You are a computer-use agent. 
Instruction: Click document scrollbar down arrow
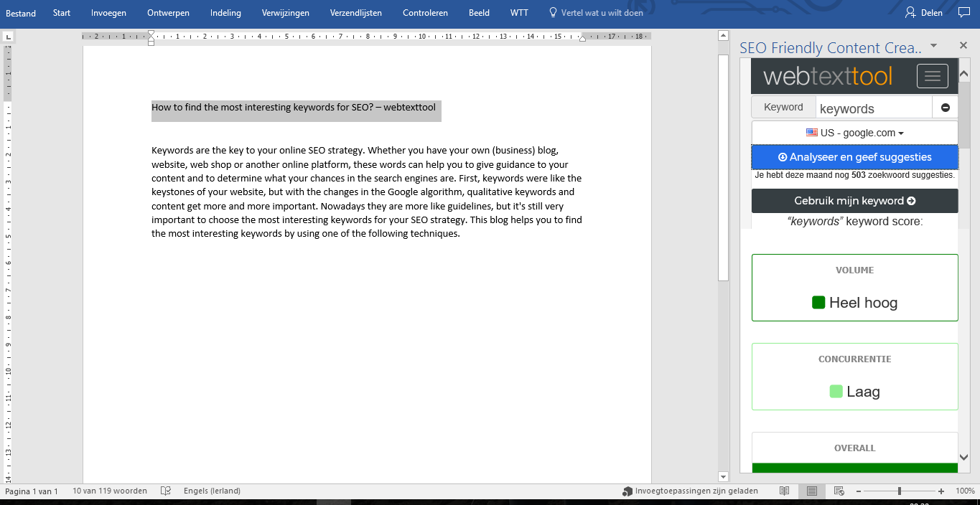click(x=724, y=476)
